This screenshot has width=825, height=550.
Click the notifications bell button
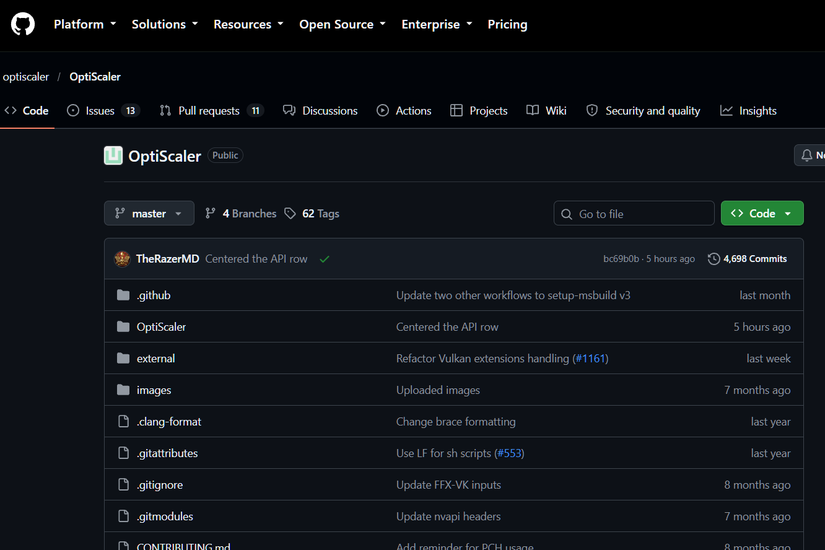810,155
